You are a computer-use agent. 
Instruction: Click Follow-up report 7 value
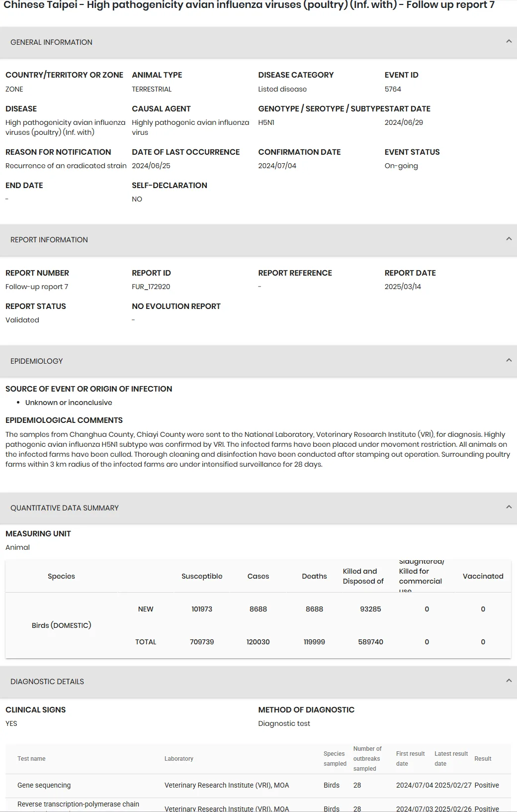coord(37,287)
